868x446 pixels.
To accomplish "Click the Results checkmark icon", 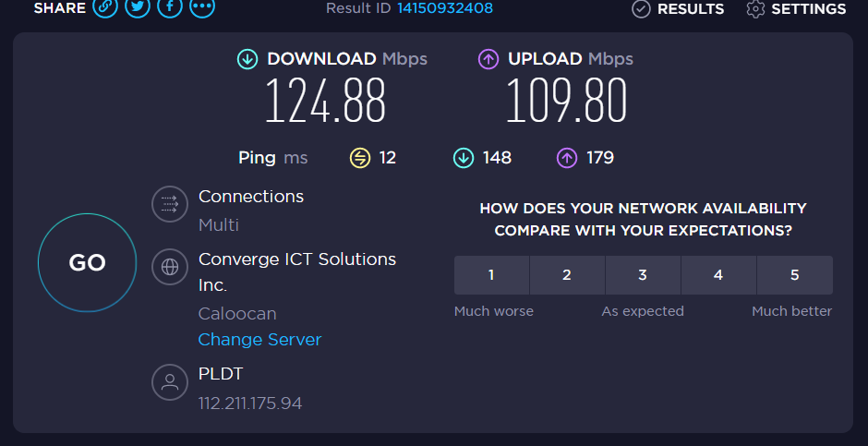I will point(641,8).
